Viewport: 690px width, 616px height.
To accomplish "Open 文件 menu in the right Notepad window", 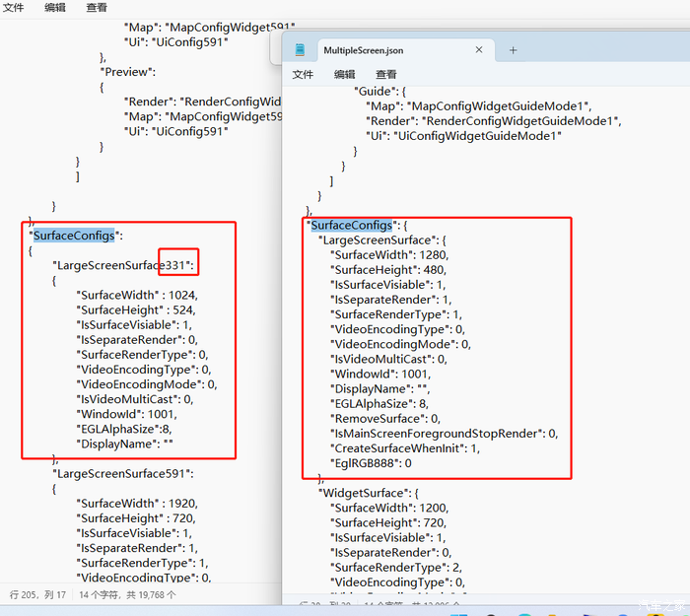I will (x=303, y=74).
